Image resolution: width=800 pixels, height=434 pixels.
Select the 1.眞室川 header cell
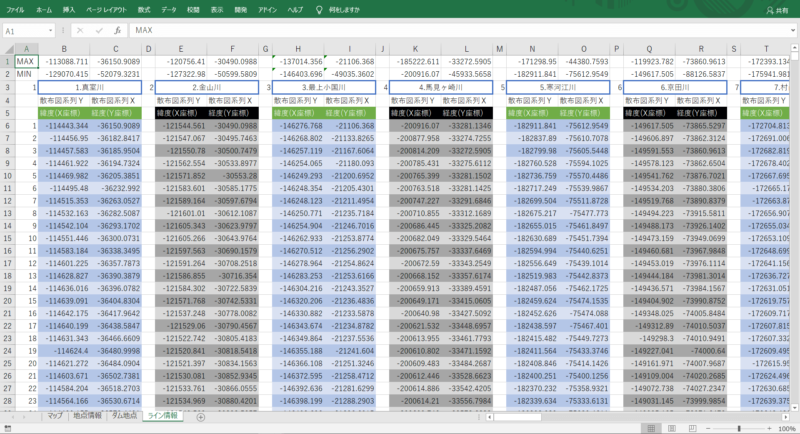coord(88,87)
